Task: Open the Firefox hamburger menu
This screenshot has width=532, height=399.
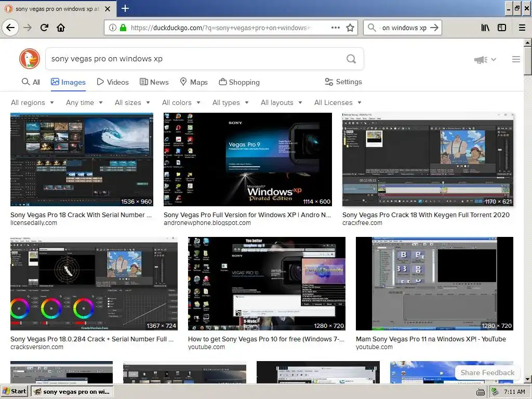Action: click(522, 28)
